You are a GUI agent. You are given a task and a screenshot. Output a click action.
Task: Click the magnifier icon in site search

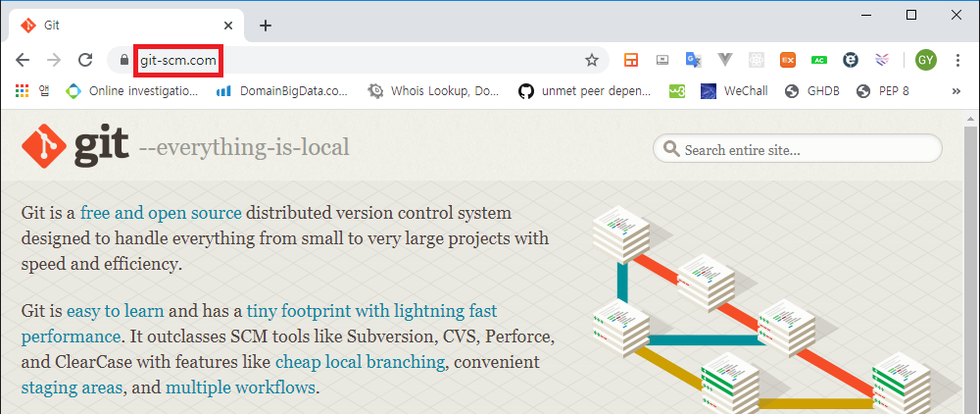tap(671, 149)
